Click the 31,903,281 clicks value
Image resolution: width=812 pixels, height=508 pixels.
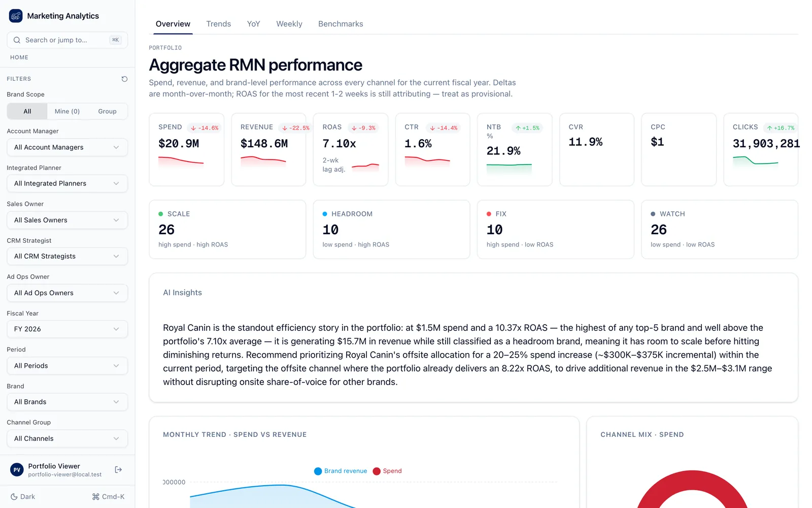pyautogui.click(x=766, y=144)
